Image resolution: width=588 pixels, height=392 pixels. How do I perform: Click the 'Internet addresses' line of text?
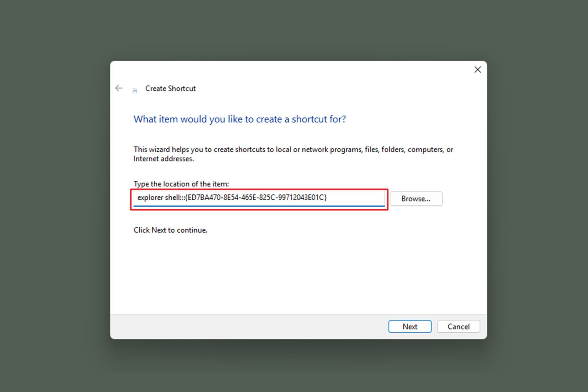[x=164, y=159]
